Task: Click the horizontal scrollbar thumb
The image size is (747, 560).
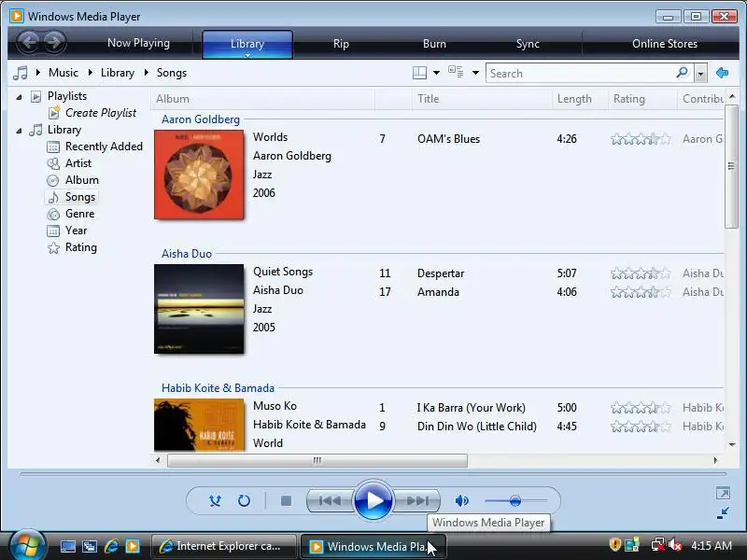Action: 317,460
